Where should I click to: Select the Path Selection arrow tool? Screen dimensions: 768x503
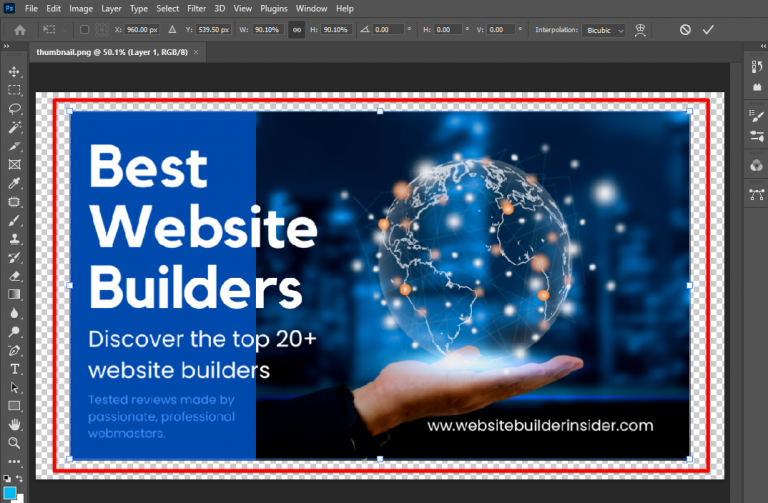click(x=14, y=387)
